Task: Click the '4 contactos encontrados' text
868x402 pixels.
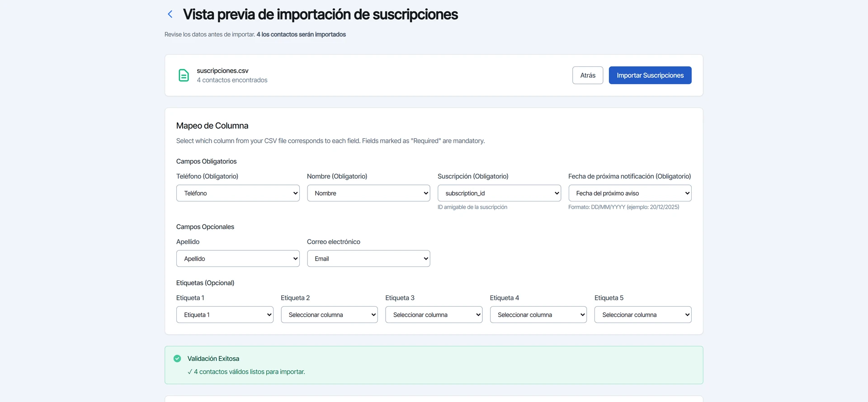Action: click(232, 80)
